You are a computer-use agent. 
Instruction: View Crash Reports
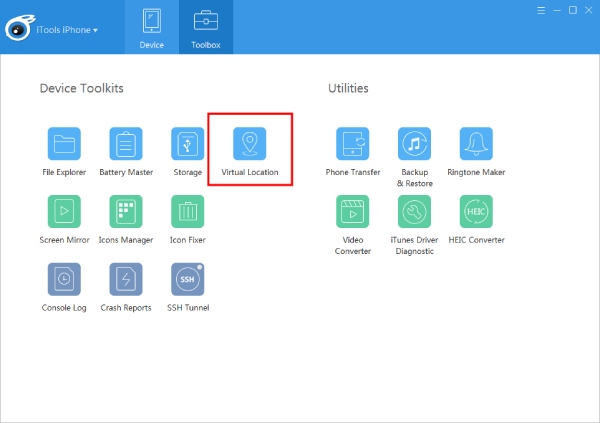point(126,279)
